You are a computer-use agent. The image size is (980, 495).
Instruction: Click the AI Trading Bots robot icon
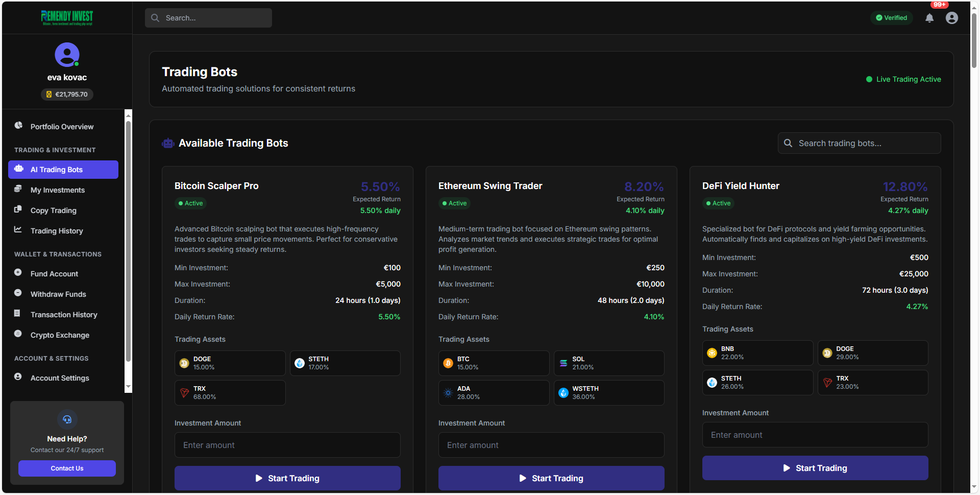pos(19,169)
